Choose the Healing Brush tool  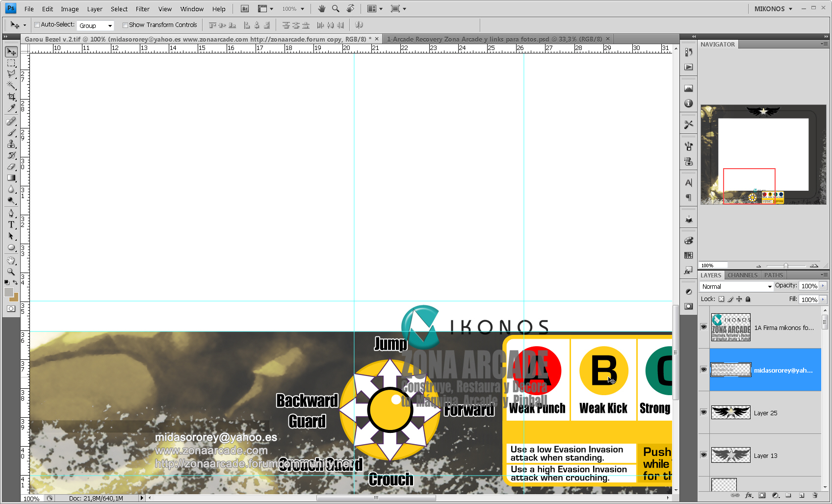11,121
